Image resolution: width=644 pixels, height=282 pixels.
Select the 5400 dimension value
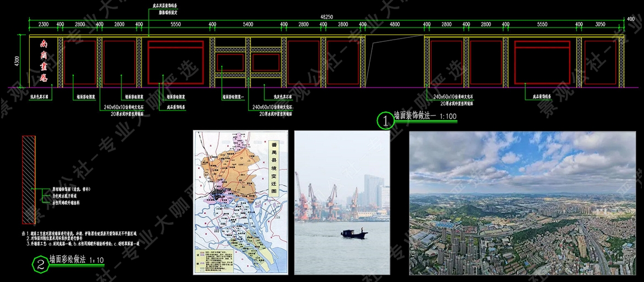click(x=248, y=25)
